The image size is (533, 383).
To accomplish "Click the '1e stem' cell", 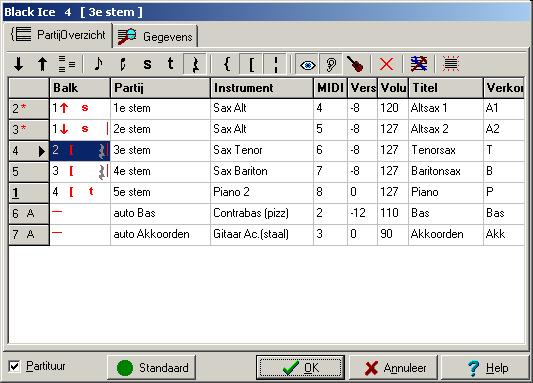I will point(160,108).
